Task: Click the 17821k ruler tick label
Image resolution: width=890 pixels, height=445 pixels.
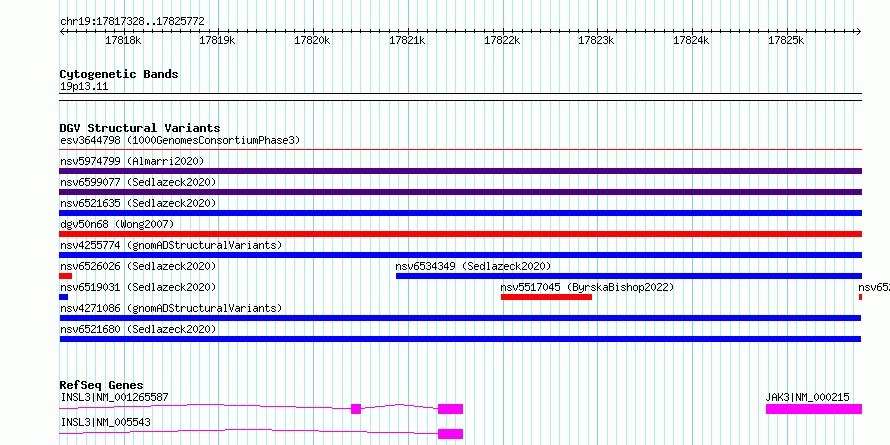Action: (x=407, y=40)
